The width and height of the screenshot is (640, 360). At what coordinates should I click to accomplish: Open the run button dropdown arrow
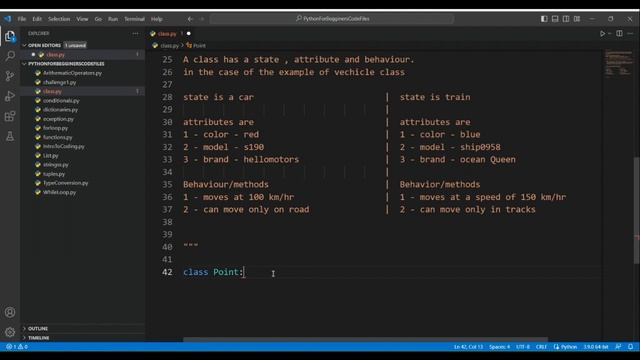point(609,33)
